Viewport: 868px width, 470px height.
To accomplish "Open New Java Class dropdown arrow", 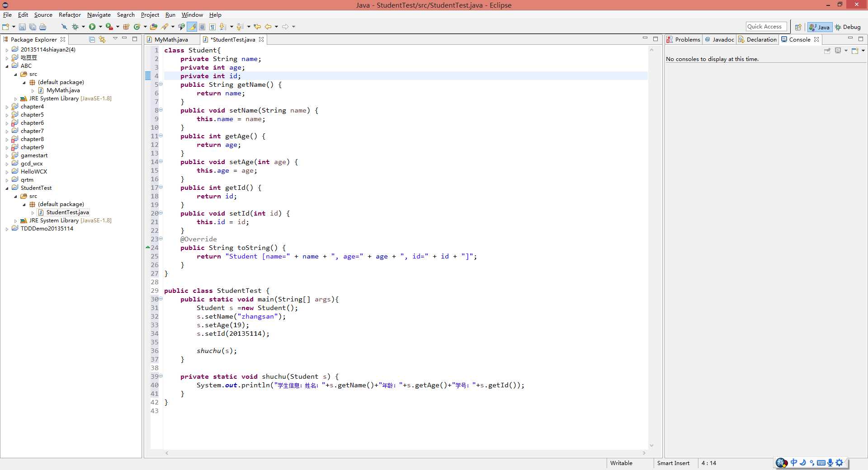I will point(145,27).
